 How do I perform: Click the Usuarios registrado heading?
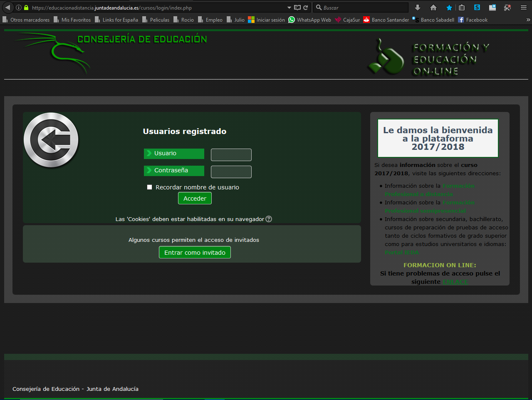pyautogui.click(x=185, y=132)
